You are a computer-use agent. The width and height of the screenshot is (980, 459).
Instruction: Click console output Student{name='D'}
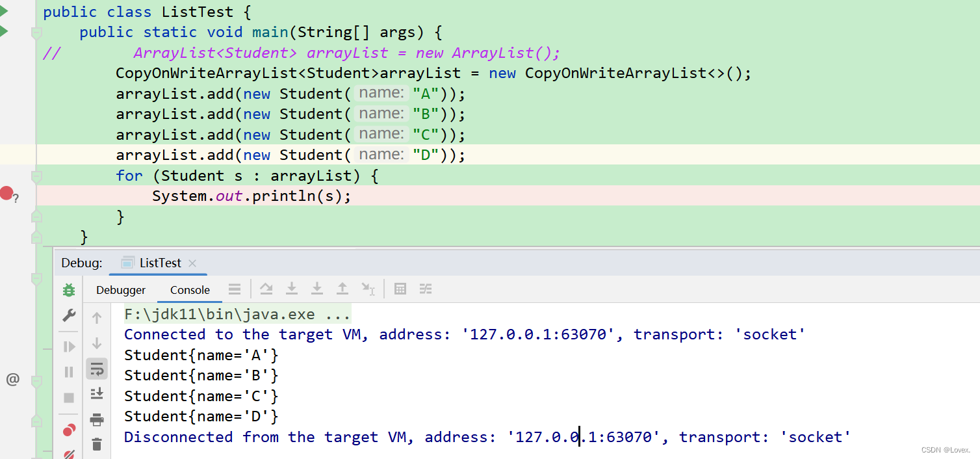tap(201, 416)
